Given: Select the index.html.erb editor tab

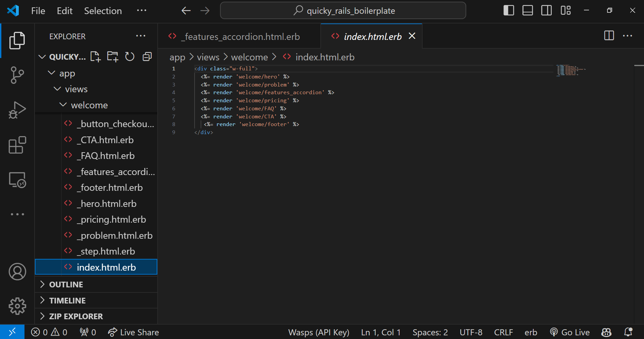Looking at the screenshot, I should 372,37.
